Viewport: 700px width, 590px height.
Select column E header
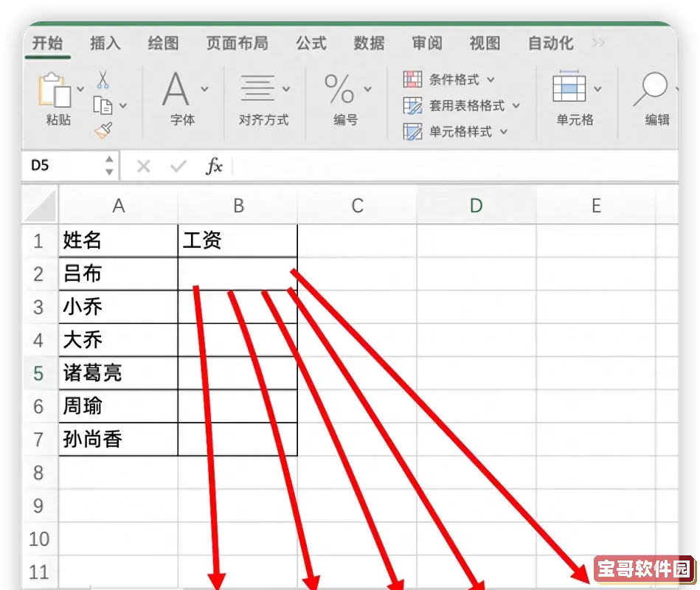pos(596,206)
